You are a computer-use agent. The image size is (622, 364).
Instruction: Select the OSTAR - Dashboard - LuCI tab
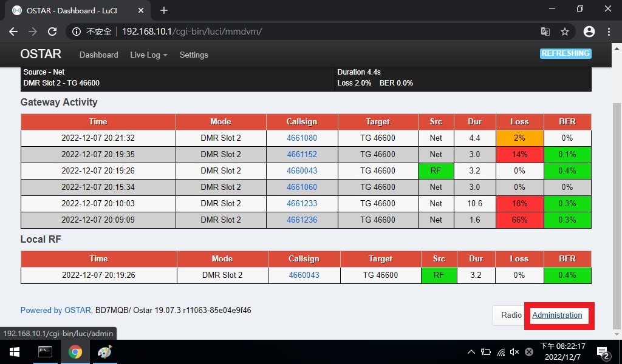[77, 11]
